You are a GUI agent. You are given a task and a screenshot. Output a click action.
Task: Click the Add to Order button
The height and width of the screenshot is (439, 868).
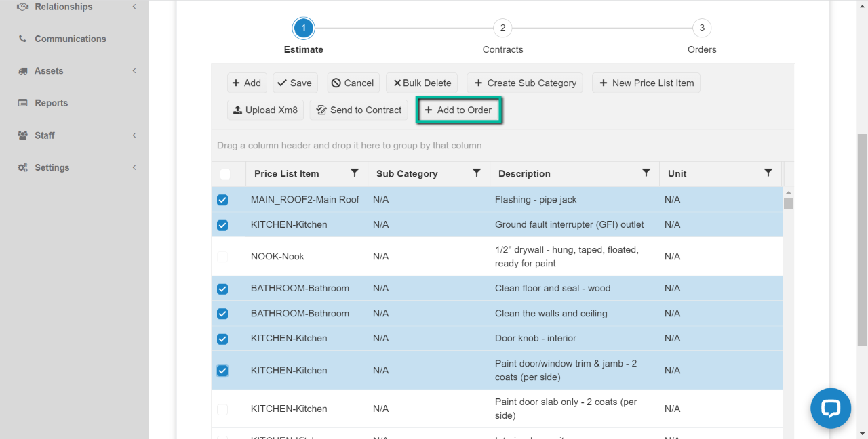458,110
